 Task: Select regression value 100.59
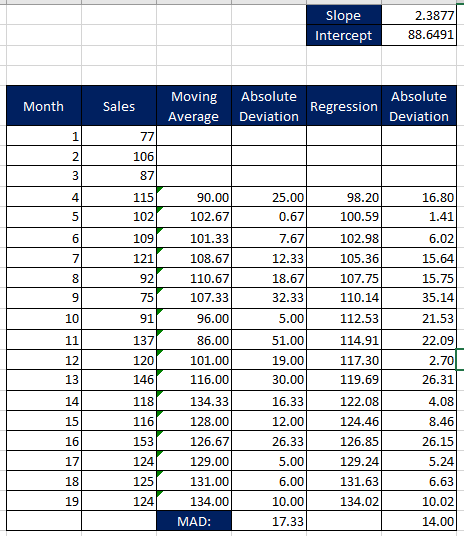[344, 217]
